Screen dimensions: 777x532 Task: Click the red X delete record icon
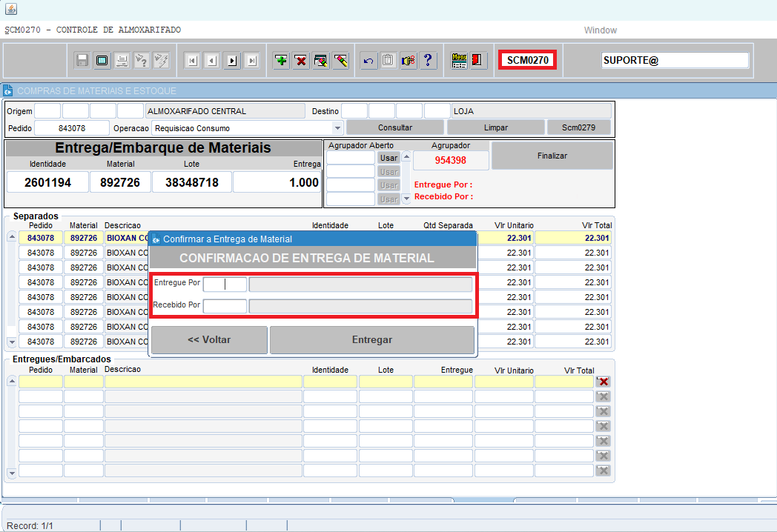[x=301, y=61]
